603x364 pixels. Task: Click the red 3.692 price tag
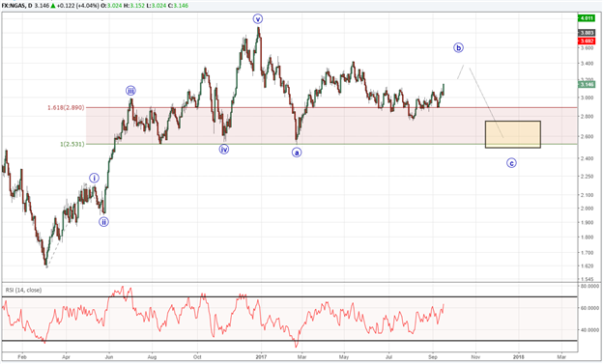pyautogui.click(x=586, y=41)
